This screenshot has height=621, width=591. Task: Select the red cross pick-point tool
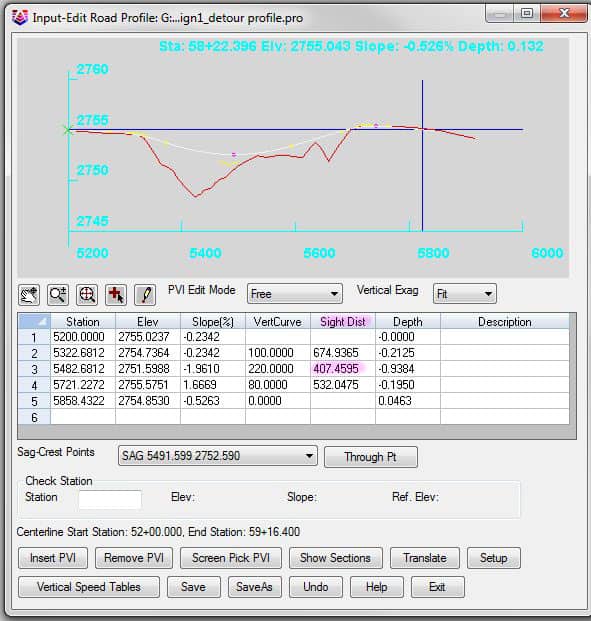tap(116, 295)
